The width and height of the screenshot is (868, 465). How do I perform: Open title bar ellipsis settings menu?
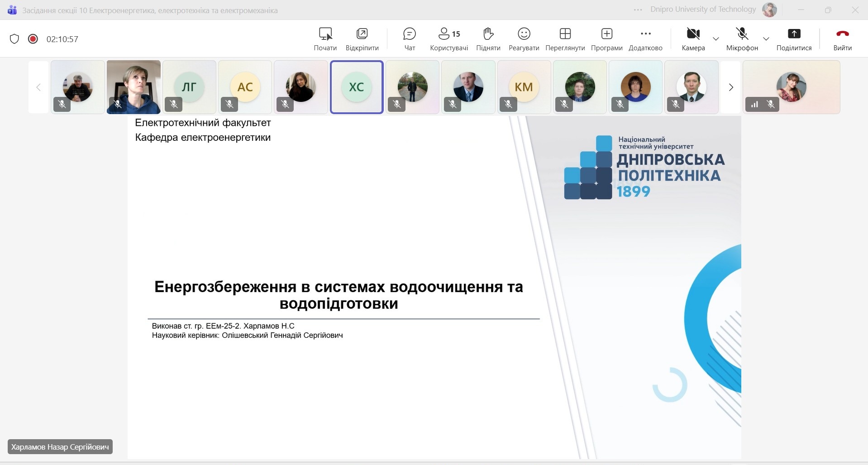[x=638, y=10]
